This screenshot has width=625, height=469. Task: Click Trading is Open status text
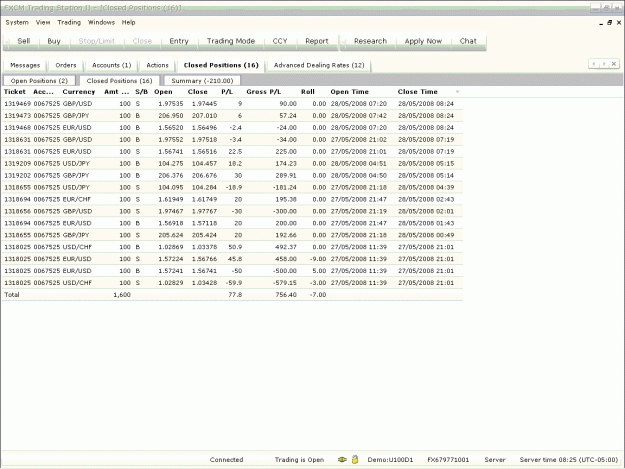click(x=299, y=459)
